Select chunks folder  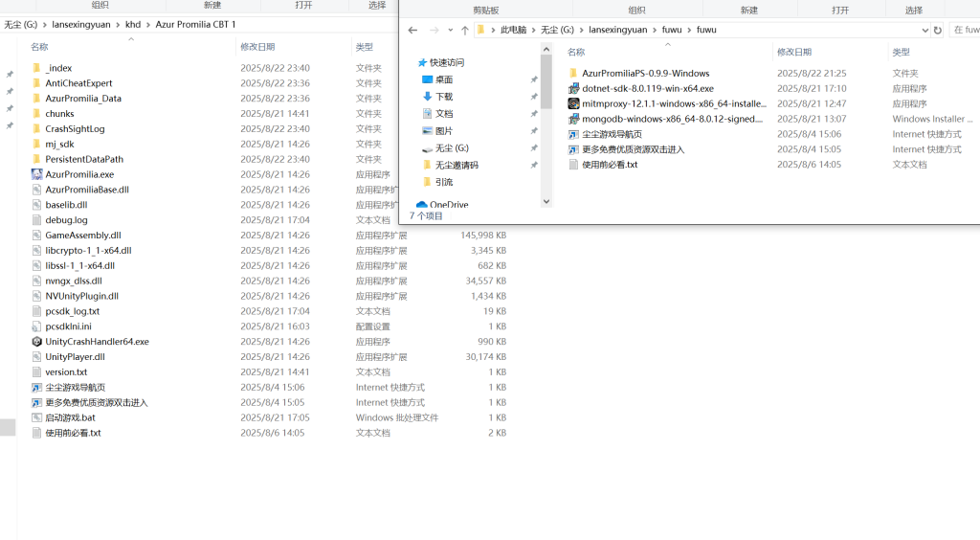59,114
